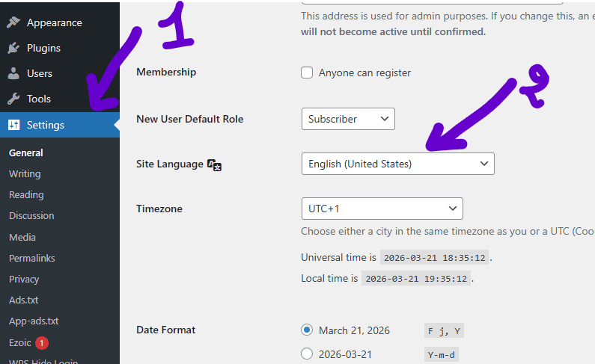595x364 pixels.
Task: Open the Privacy settings page
Action: (x=24, y=279)
